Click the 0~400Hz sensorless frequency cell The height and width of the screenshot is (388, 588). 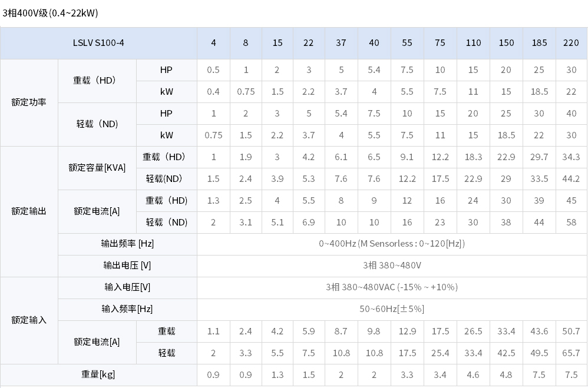[392, 244]
